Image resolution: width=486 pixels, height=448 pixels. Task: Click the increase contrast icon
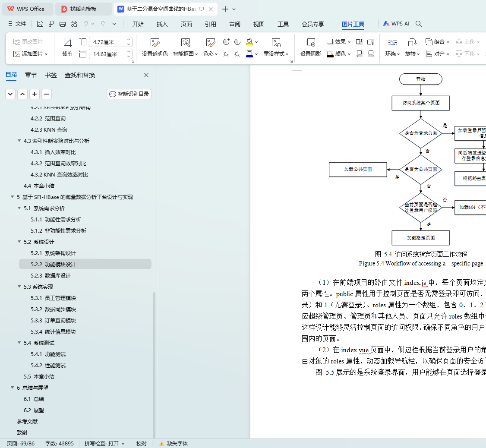(226, 41)
